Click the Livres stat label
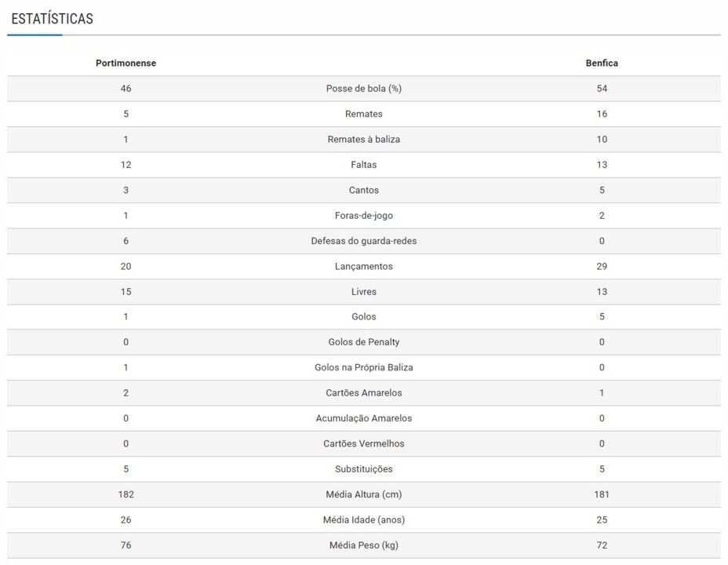The image size is (728, 565). click(x=363, y=292)
